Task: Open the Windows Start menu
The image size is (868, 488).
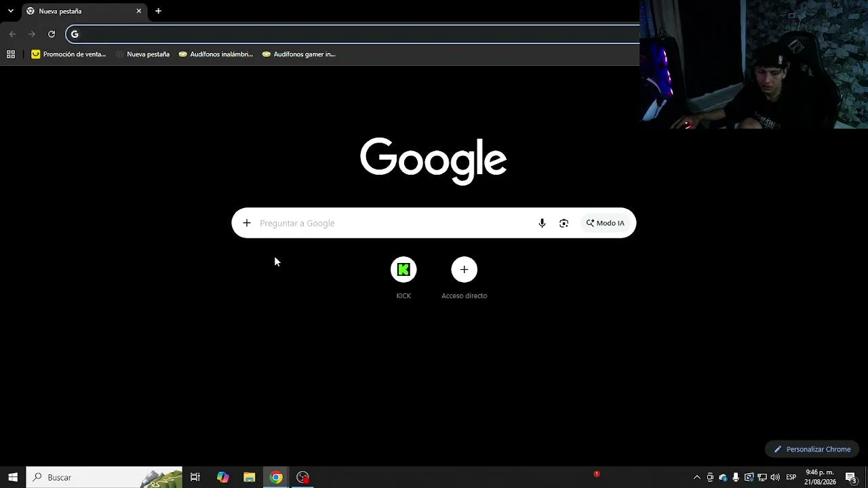Action: pos(13,477)
